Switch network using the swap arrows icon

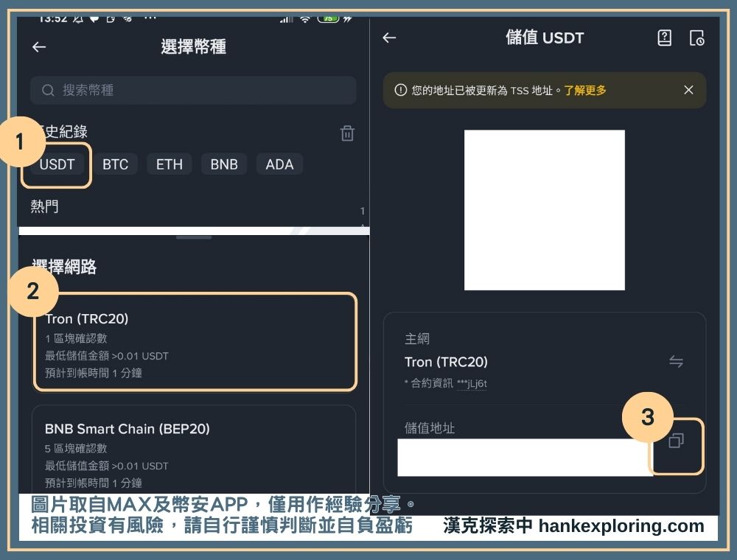(x=676, y=362)
